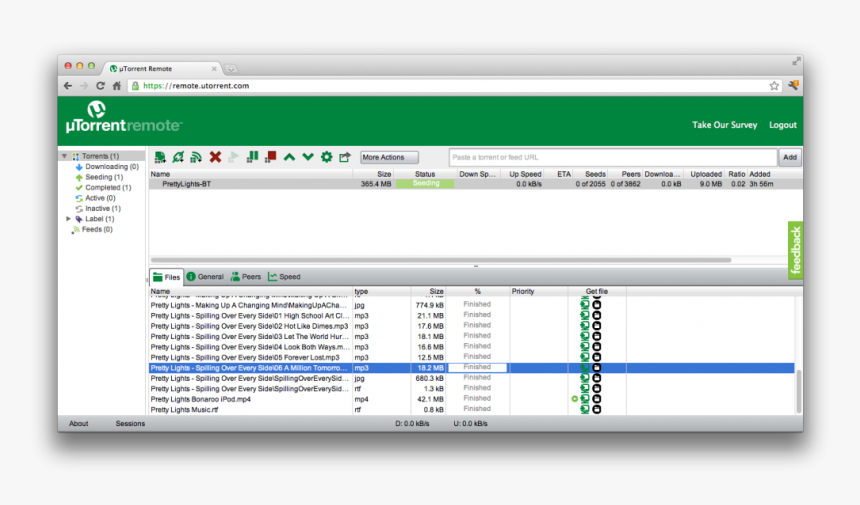Go back with browser back arrow

(67, 86)
